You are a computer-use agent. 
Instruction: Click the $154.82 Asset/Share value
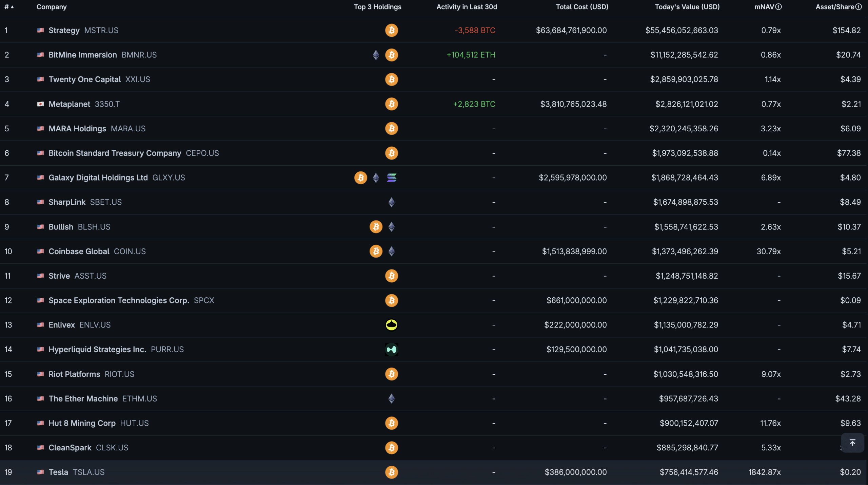click(x=847, y=30)
